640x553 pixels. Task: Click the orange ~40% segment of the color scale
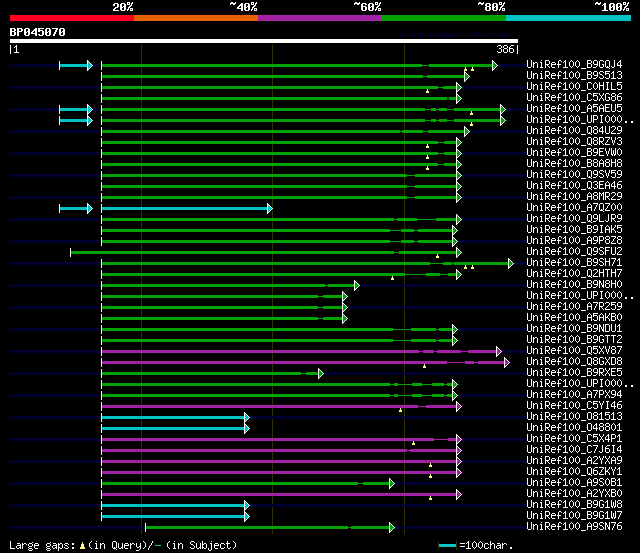click(x=196, y=18)
